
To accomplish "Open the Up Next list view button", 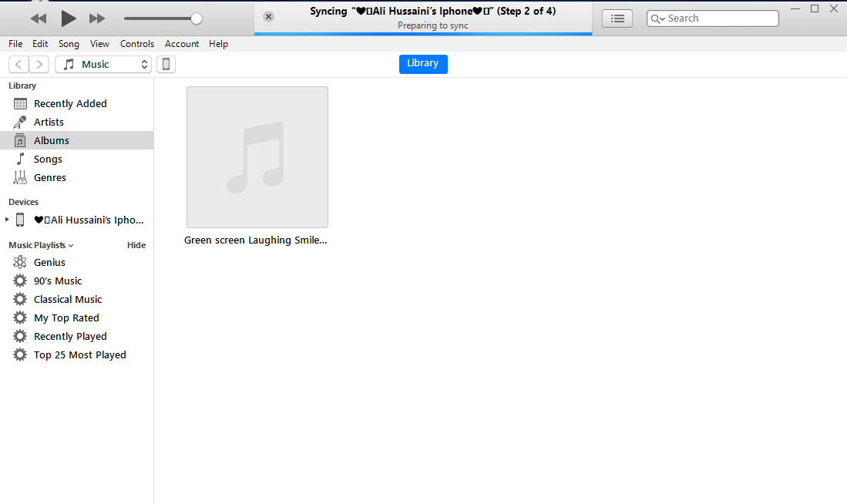I will coord(617,18).
